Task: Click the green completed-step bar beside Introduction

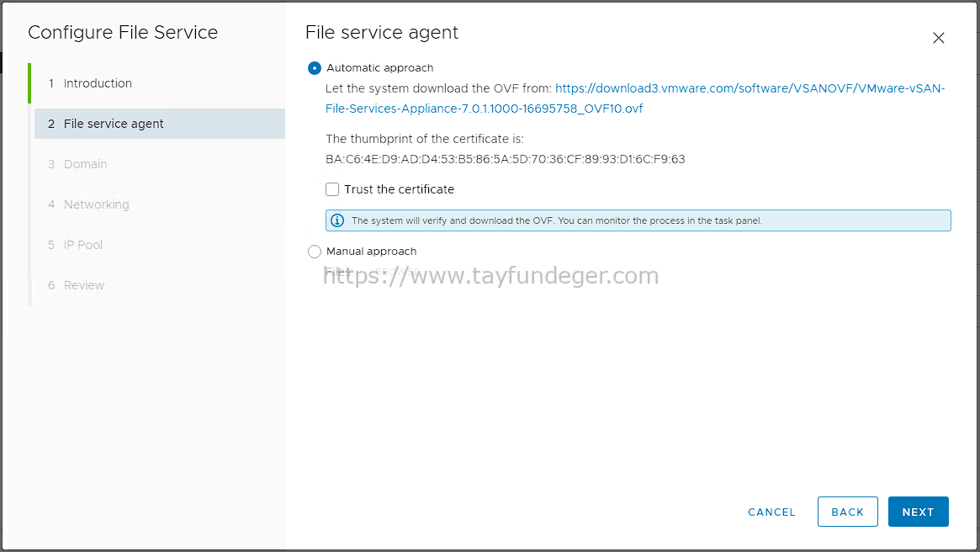Action: 29,83
